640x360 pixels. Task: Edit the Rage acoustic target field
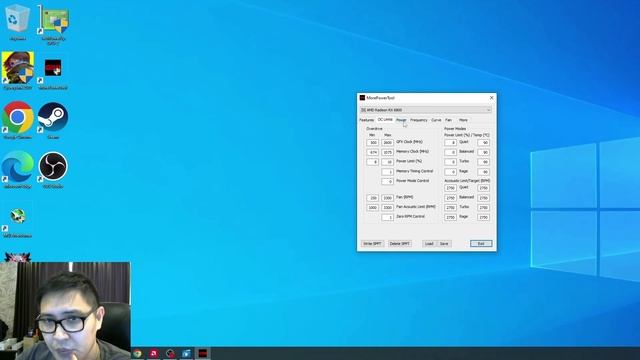tap(483, 218)
